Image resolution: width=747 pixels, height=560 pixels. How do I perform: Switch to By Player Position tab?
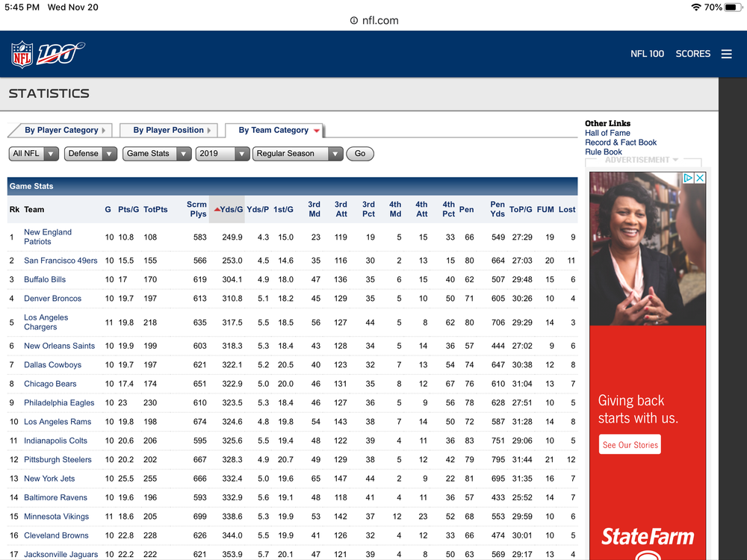[168, 130]
